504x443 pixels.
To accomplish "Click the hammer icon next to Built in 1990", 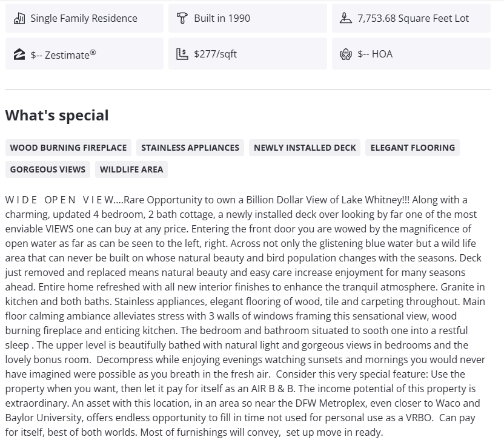I will (182, 18).
